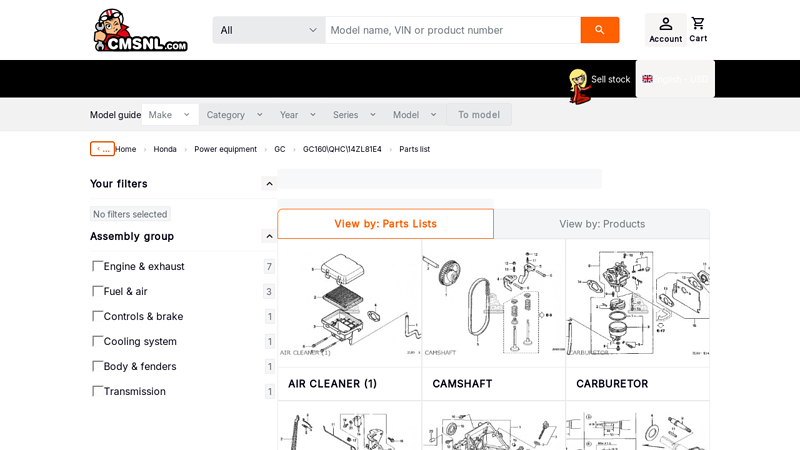Click the Sell stock mascot icon
This screenshot has height=450, width=800.
[x=579, y=86]
